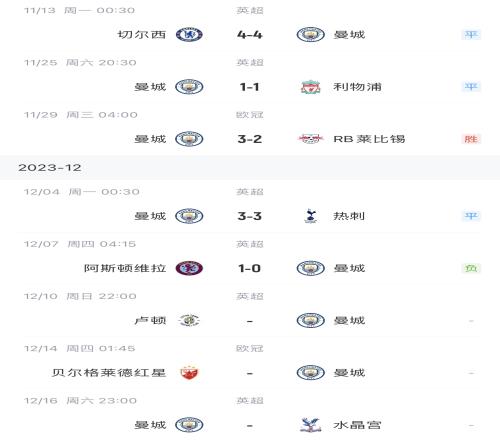Click the Chelsea club crest
The height and width of the screenshot is (440, 500).
(189, 35)
